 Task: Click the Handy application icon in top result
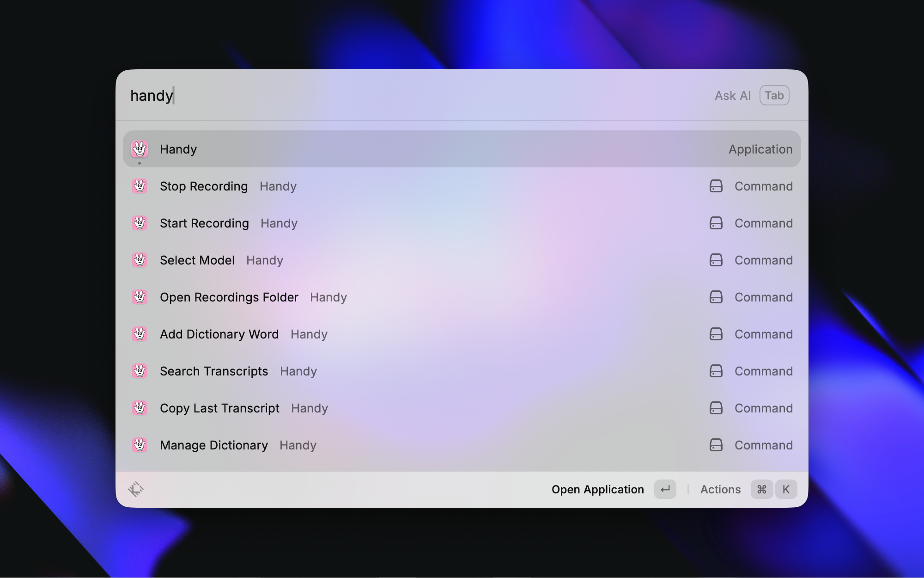(140, 149)
